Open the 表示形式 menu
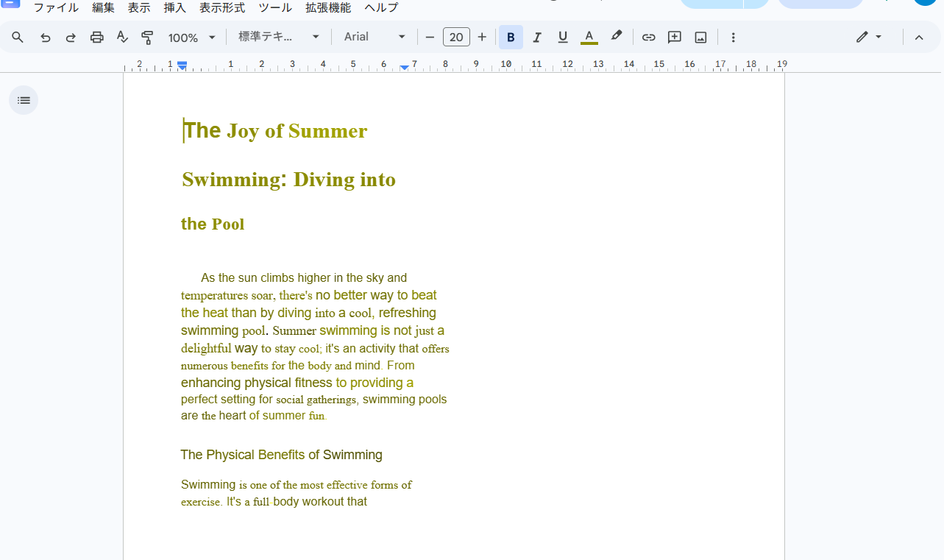Screen dimensions: 944x560 [221, 8]
